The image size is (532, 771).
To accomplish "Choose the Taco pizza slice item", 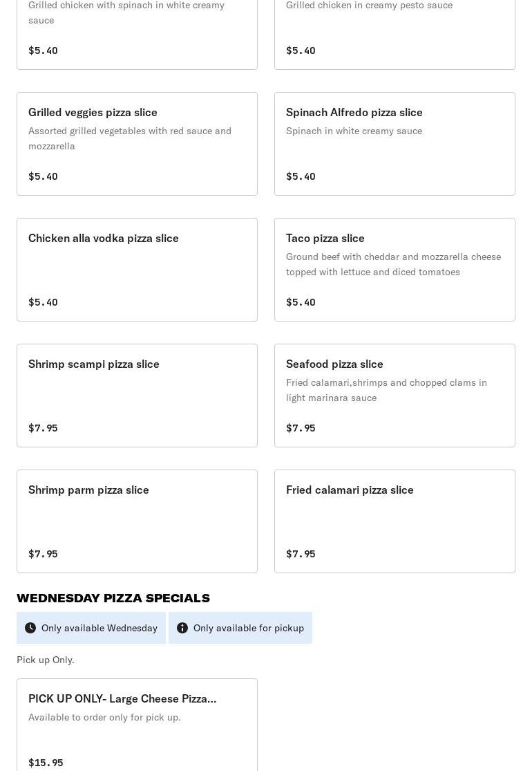I will pos(395,270).
